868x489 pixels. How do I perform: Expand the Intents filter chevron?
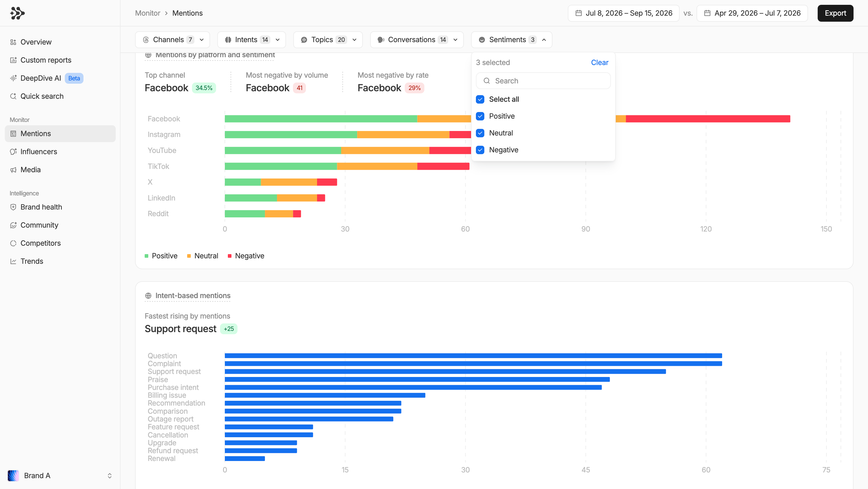click(278, 40)
